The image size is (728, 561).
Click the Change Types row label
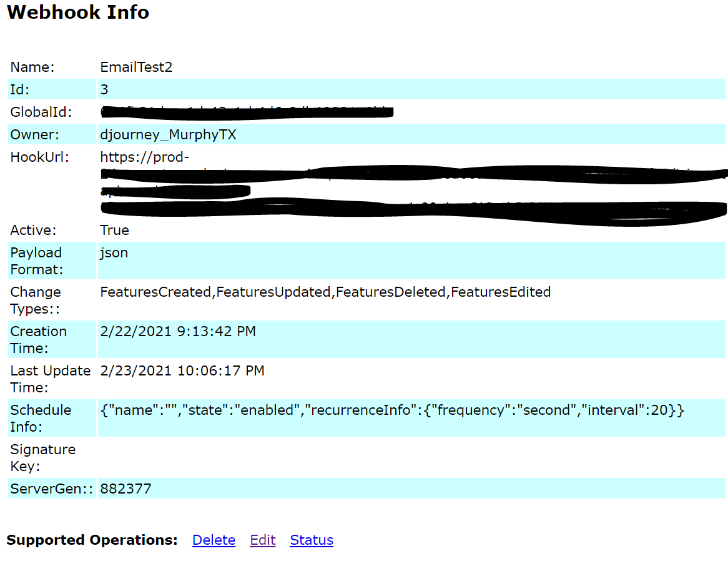click(x=36, y=300)
